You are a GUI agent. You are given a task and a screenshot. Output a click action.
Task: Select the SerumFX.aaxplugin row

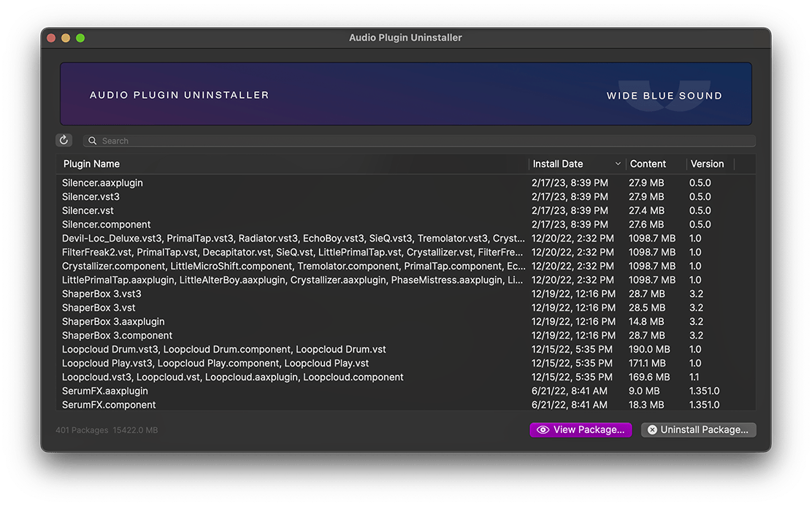105,391
